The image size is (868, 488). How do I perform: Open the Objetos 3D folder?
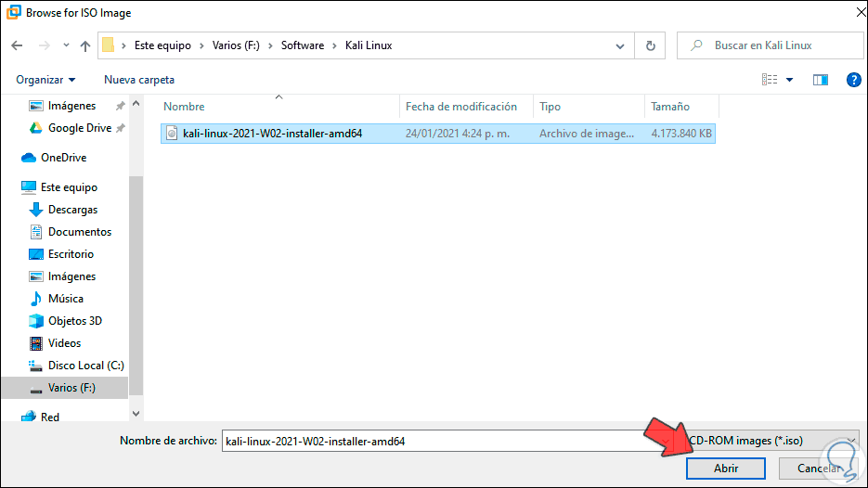coord(75,321)
